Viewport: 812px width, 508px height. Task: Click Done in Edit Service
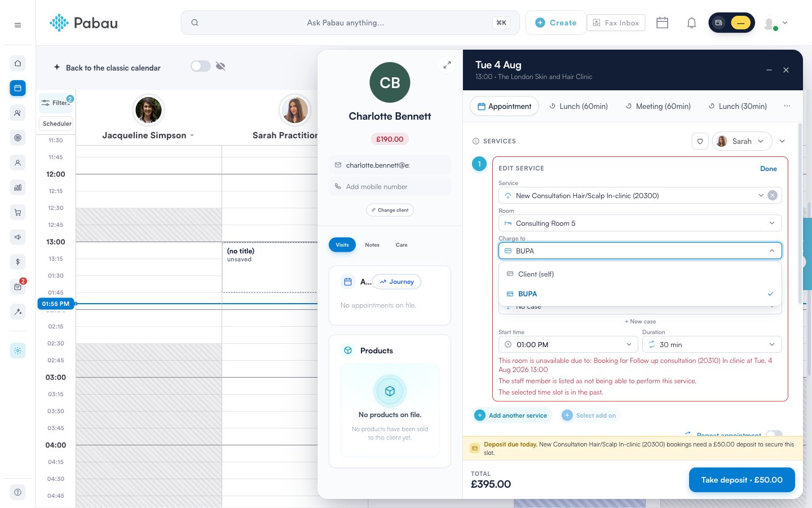click(769, 169)
